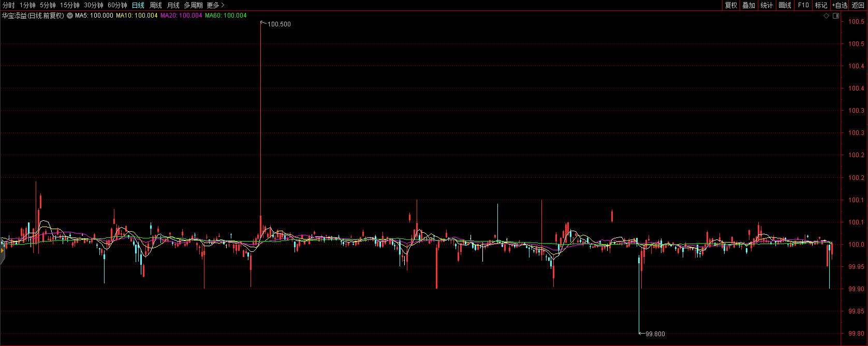Expand the 更多 periods menu
868x346 pixels.
[215, 5]
